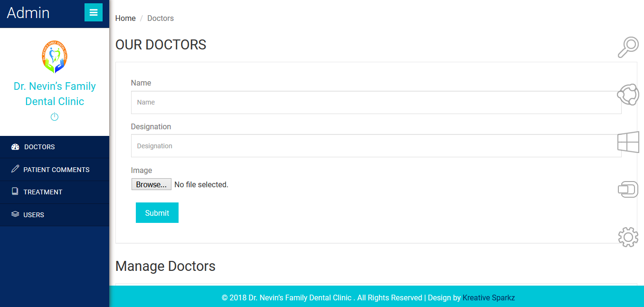The image size is (644, 307).
Task: Click the pencil icon beside Patient Comments
Action: click(15, 169)
